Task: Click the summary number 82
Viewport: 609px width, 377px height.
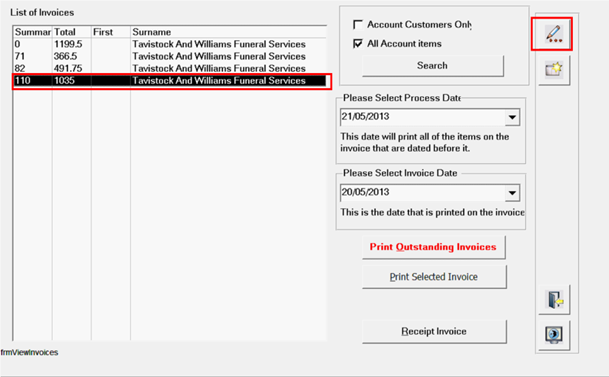Action: tap(20, 68)
